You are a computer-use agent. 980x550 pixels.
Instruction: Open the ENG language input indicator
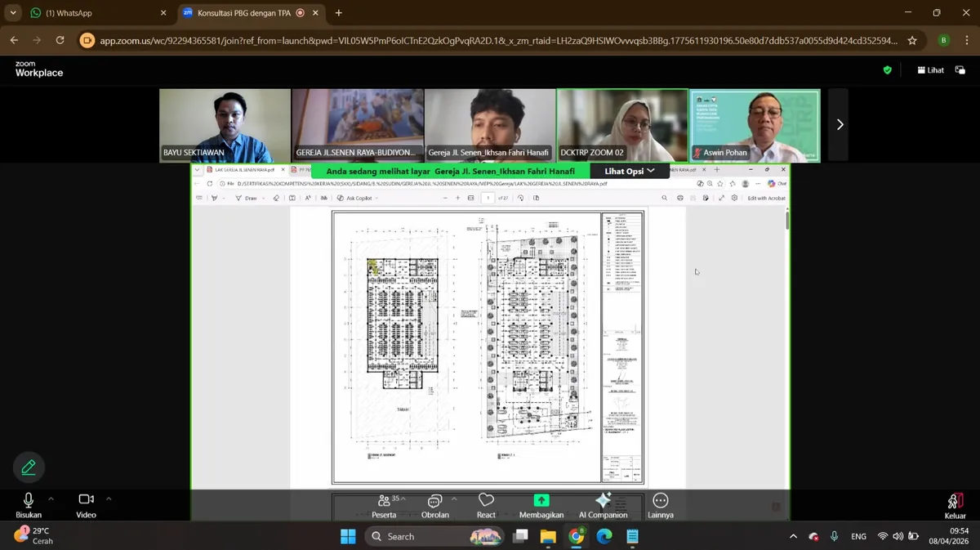coord(858,536)
